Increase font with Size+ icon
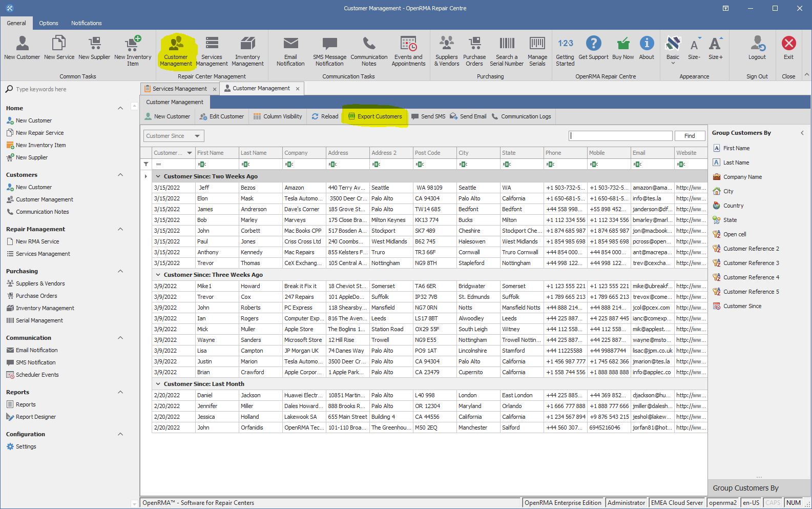 pyautogui.click(x=715, y=49)
